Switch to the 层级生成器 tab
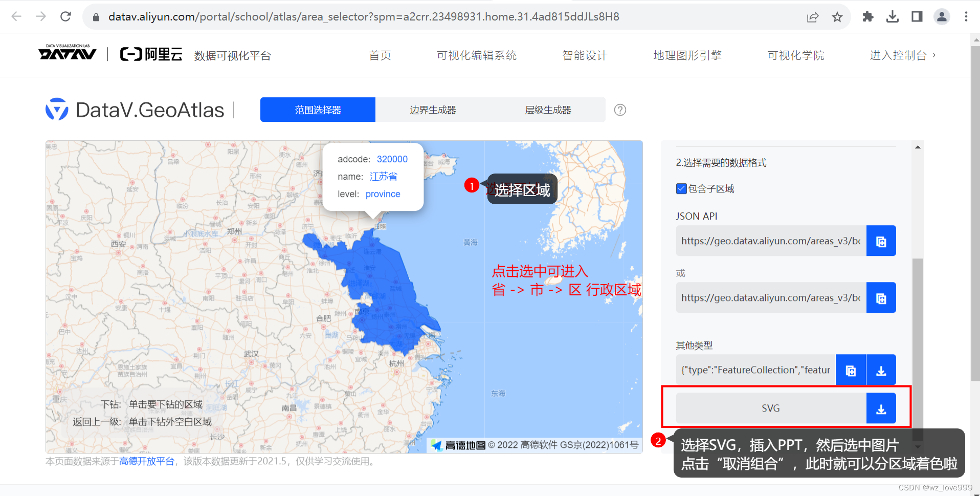The height and width of the screenshot is (496, 980). 548,110
